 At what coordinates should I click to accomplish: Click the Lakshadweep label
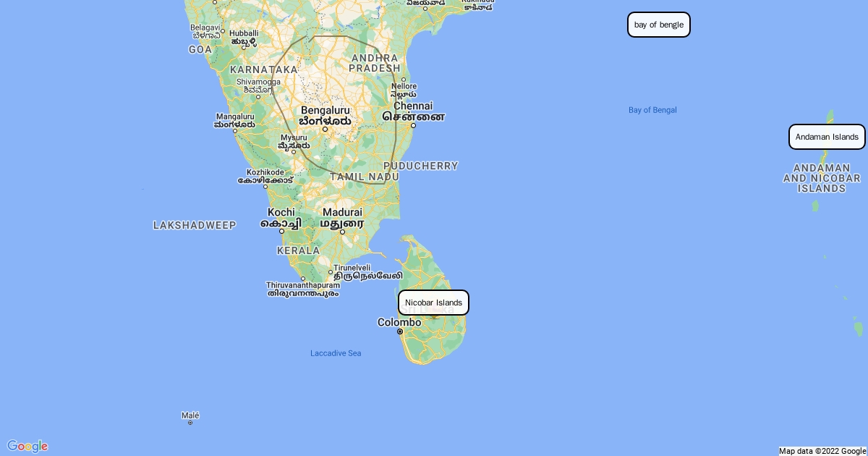(195, 226)
